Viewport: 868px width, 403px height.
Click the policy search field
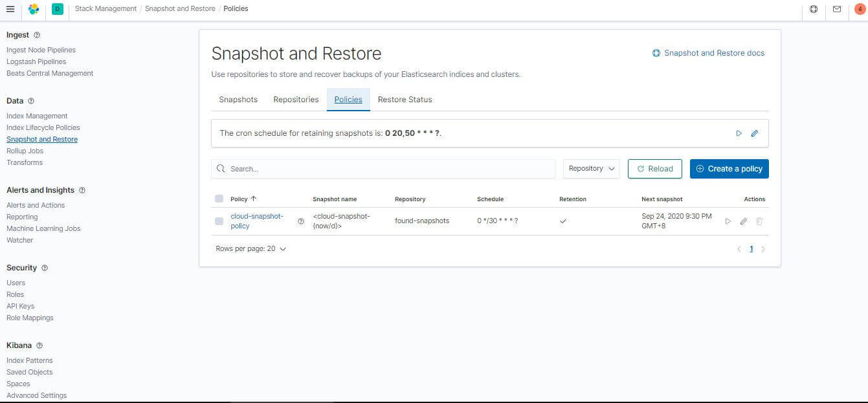click(x=383, y=168)
